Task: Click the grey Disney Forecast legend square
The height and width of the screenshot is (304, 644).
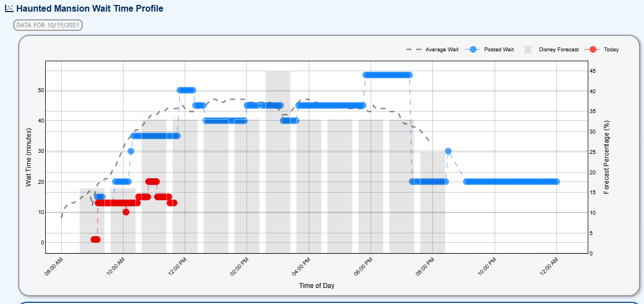Action: [x=528, y=49]
